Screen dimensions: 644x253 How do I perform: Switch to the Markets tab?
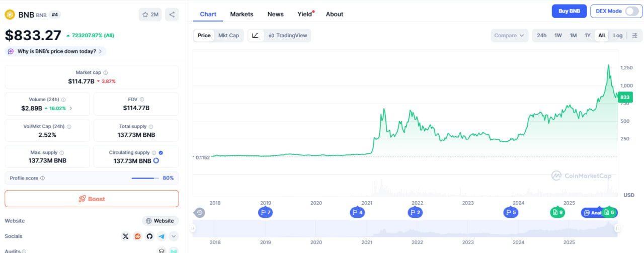[x=242, y=14]
